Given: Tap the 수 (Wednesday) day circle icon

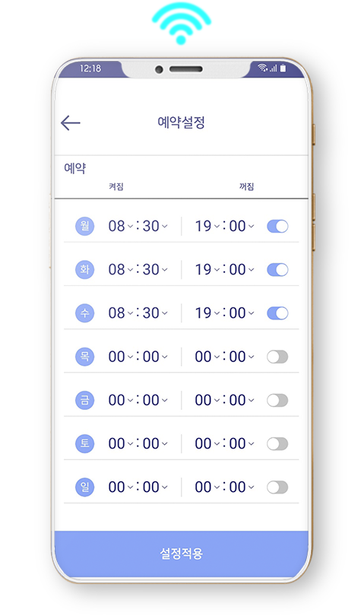Looking at the screenshot, I should [85, 313].
